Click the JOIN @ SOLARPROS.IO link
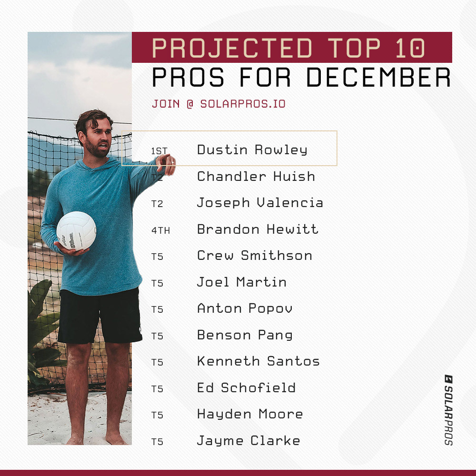The width and height of the screenshot is (476, 476). point(218,104)
